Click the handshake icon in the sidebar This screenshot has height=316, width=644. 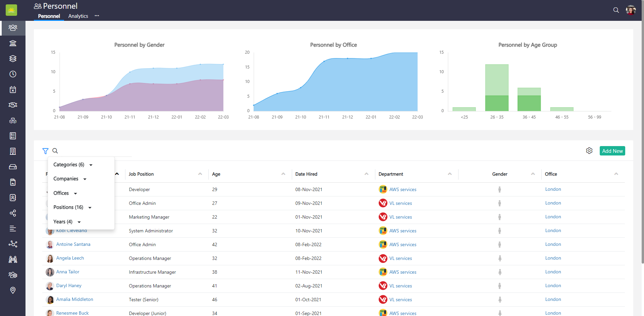[x=13, y=105]
